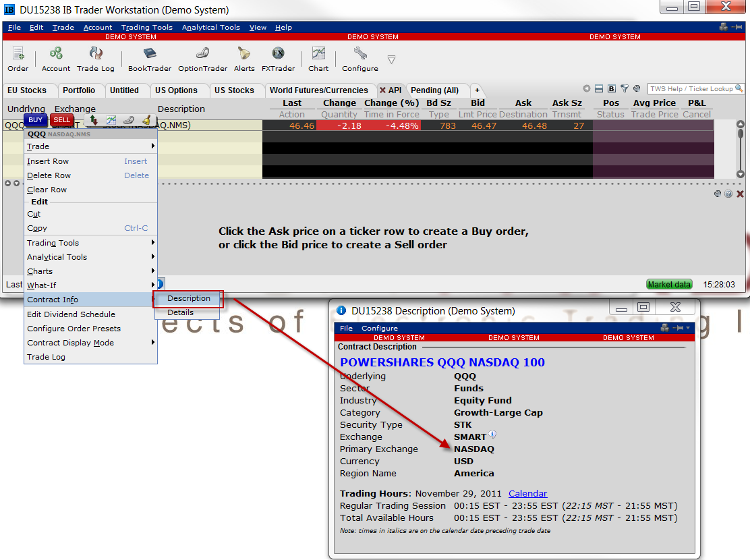Expand context menu Analytical Tools submenu
This screenshot has width=750, height=560.
click(90, 257)
